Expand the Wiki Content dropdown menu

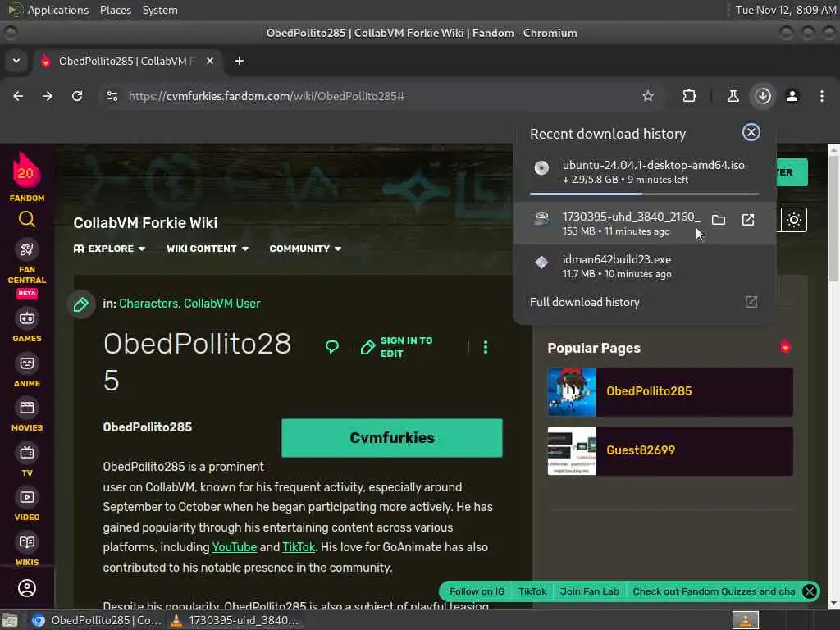(208, 249)
